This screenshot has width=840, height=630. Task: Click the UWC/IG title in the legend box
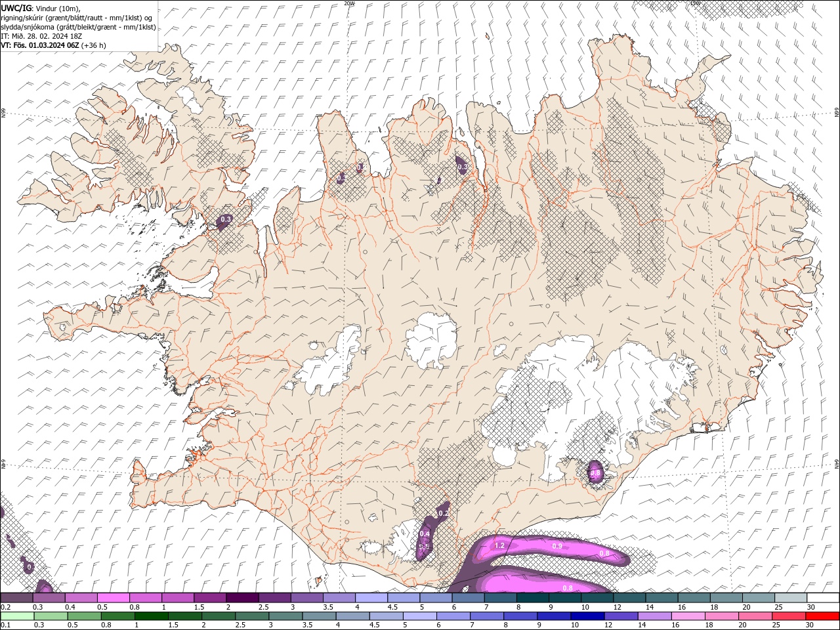[x=16, y=8]
